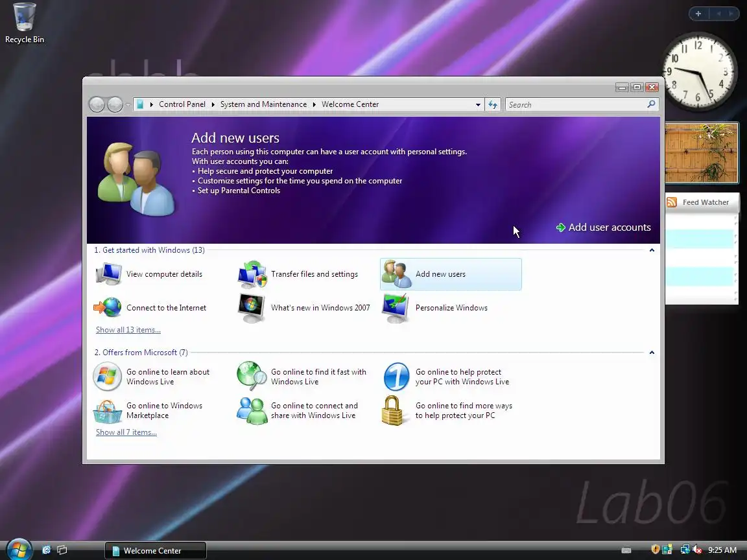Screen dimensions: 747x560
Task: Click the System and Maintenance breadcrumb
Action: (x=263, y=104)
